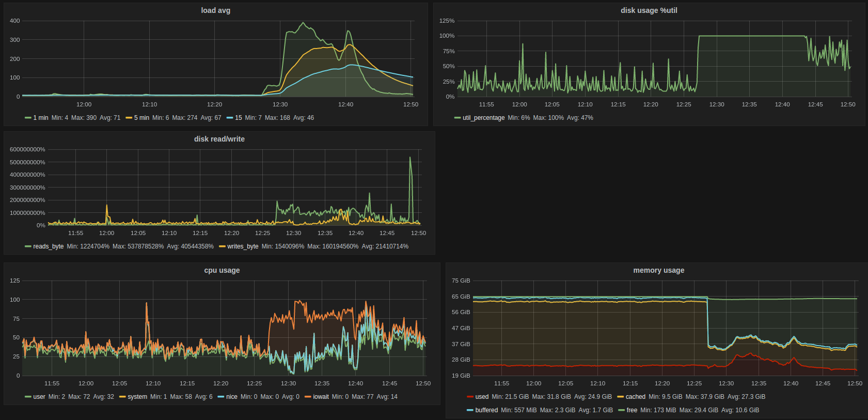Viewport: 868px width, 420px height.
Task: Toggle the 5 min series in load avg legend
Action: (141, 118)
